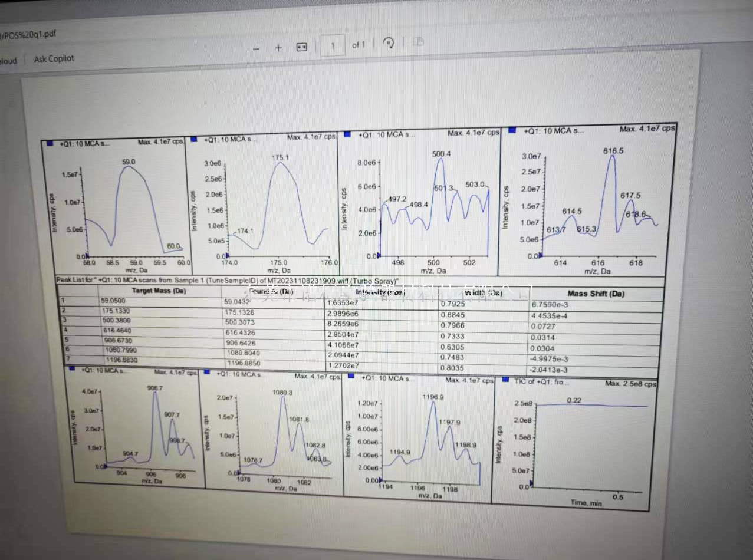Viewport: 753px width, 560px height.
Task: Click the 0.22 label on the TIC plot
Action: (x=574, y=400)
